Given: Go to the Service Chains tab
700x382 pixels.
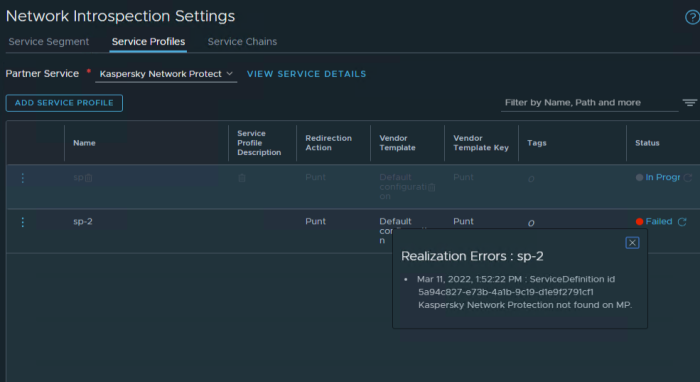Looking at the screenshot, I should coord(242,42).
